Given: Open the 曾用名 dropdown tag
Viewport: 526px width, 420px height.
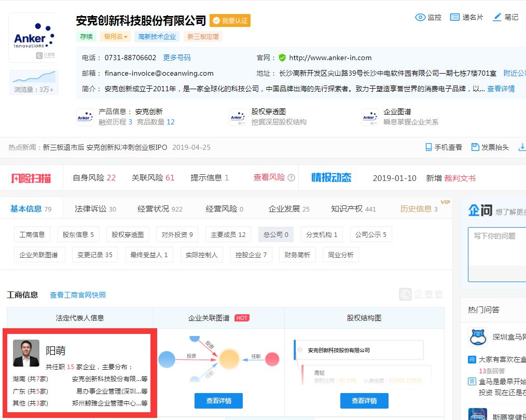Looking at the screenshot, I should click(115, 37).
